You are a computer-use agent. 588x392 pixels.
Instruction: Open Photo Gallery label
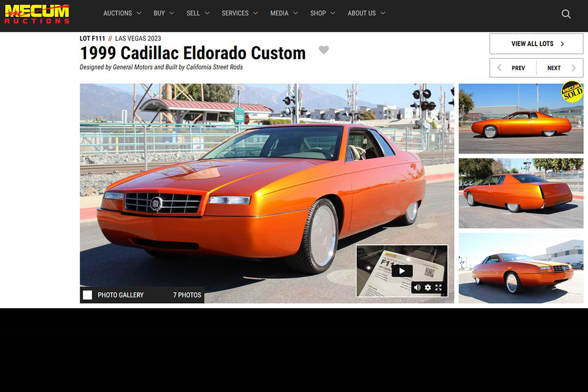click(120, 295)
